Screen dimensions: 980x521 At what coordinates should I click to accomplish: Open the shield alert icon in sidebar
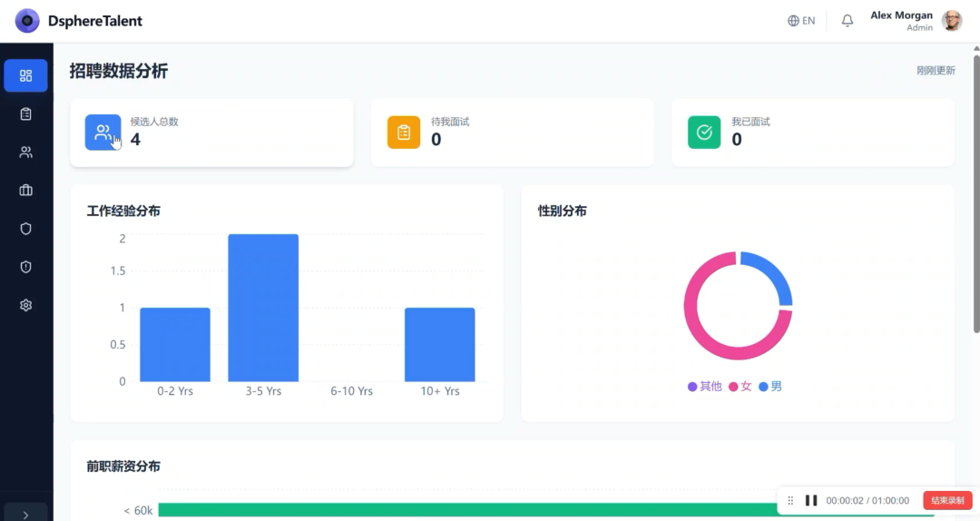(25, 267)
